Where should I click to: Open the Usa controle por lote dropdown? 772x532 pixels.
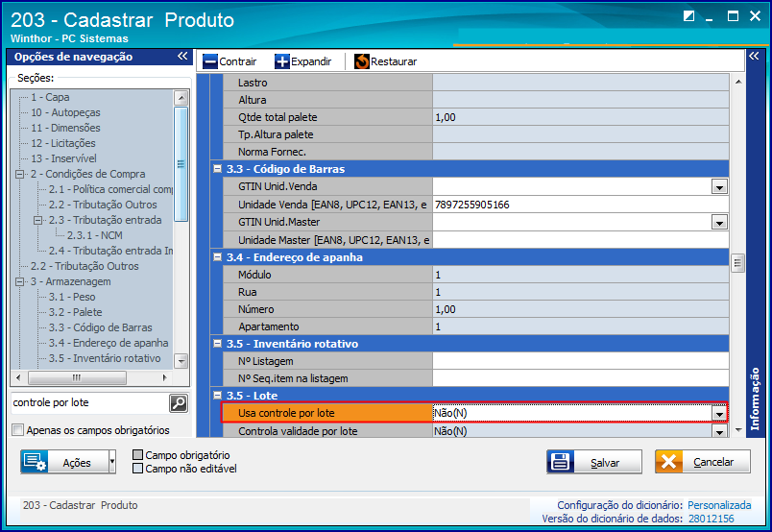pyautogui.click(x=719, y=414)
